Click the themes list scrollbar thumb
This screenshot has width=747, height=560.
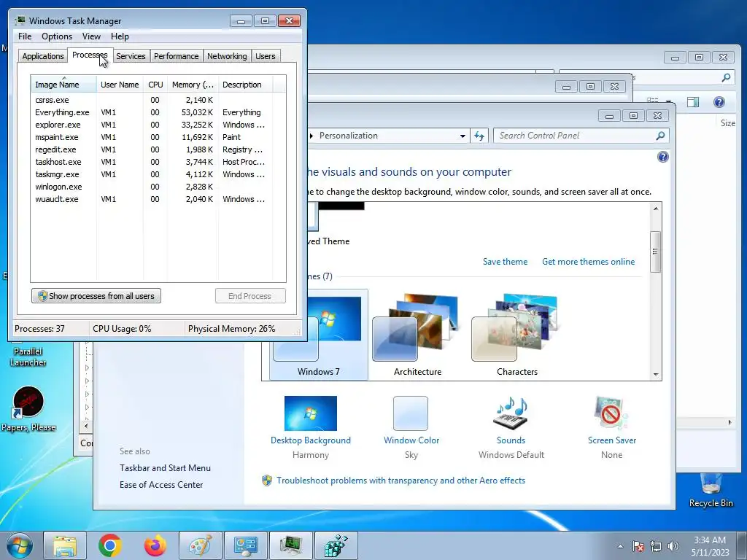[x=656, y=252]
